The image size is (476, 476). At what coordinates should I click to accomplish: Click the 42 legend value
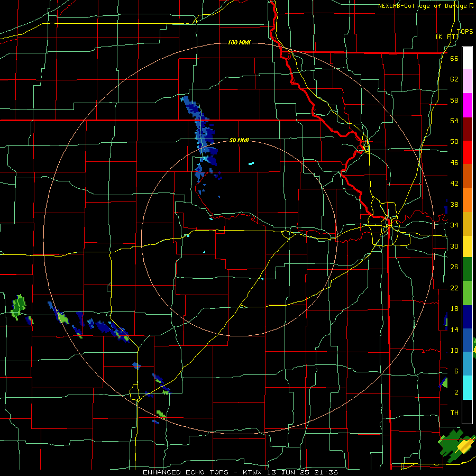pyautogui.click(x=454, y=184)
